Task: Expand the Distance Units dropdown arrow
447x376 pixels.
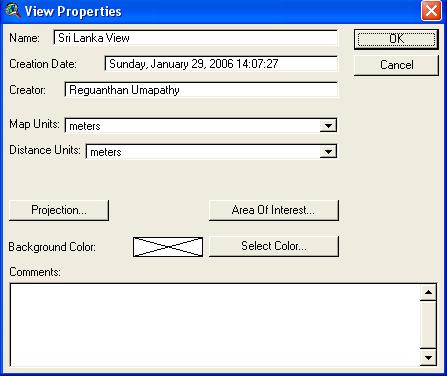Action: tap(328, 152)
